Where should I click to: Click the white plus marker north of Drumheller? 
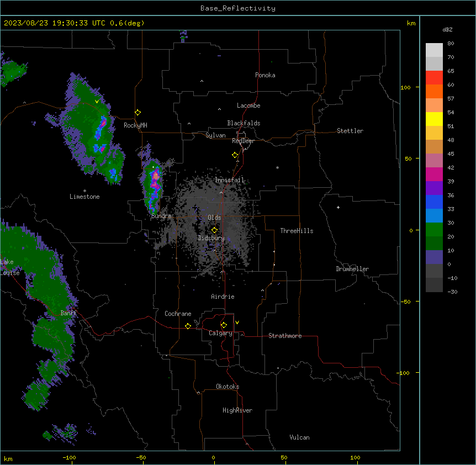point(338,207)
